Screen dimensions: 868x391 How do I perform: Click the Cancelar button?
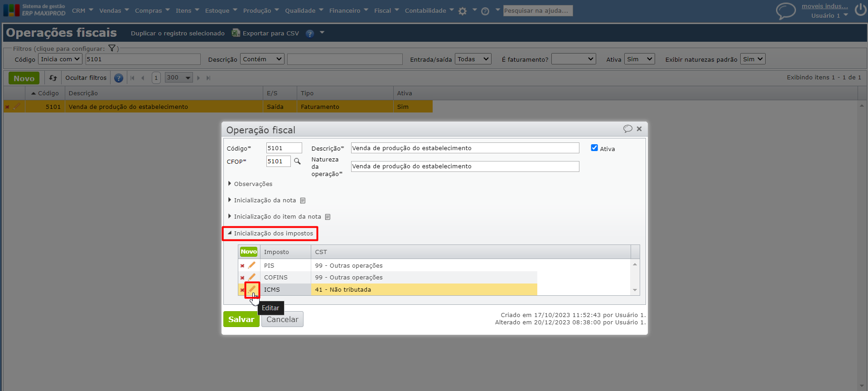282,319
